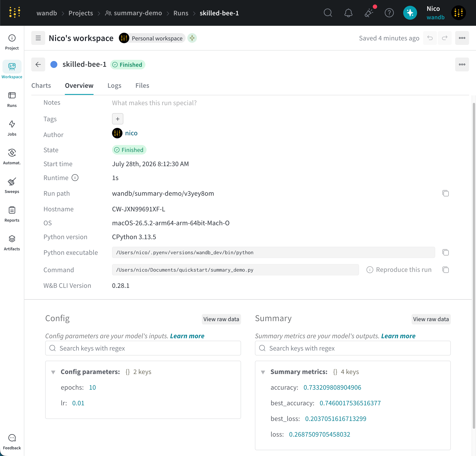The width and height of the screenshot is (476, 456).
Task: Click the W&B logo in top bar
Action: (15, 13)
